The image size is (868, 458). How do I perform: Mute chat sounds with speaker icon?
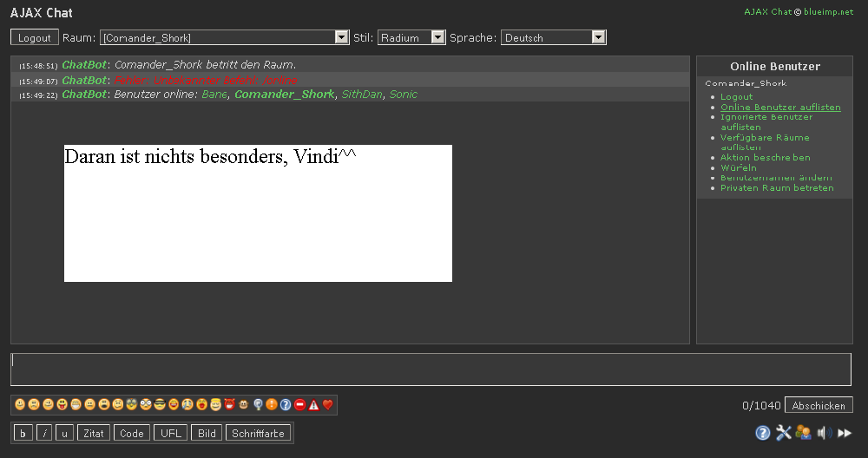[x=825, y=433]
